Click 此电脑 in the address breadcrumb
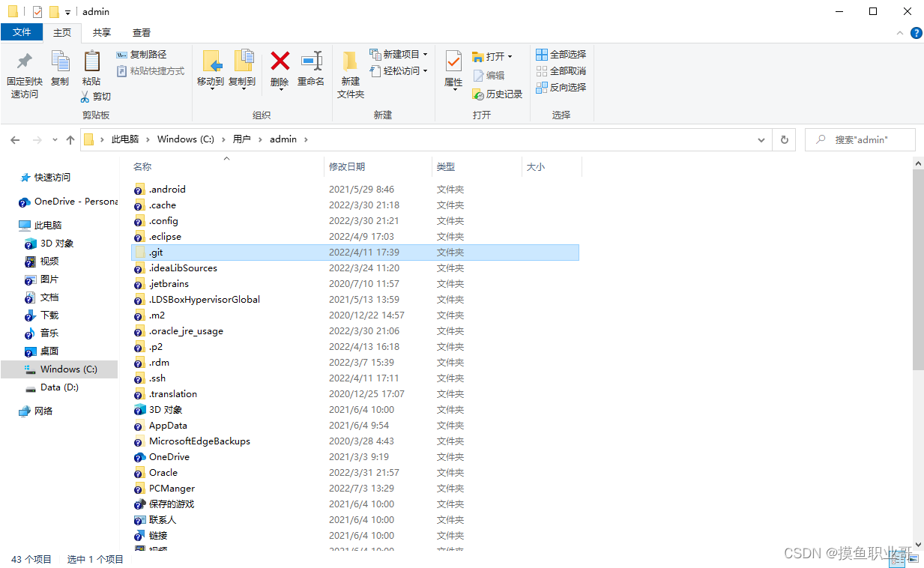 coord(125,139)
